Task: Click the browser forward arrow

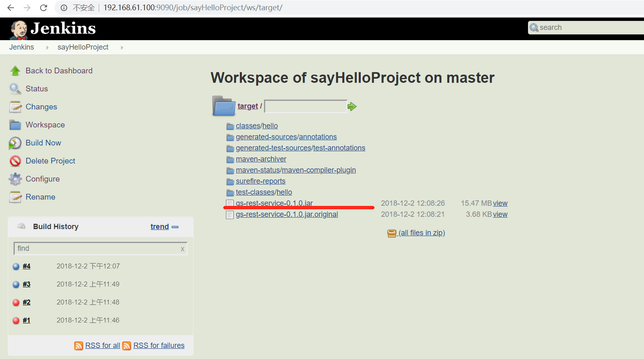Action: coord(27,8)
